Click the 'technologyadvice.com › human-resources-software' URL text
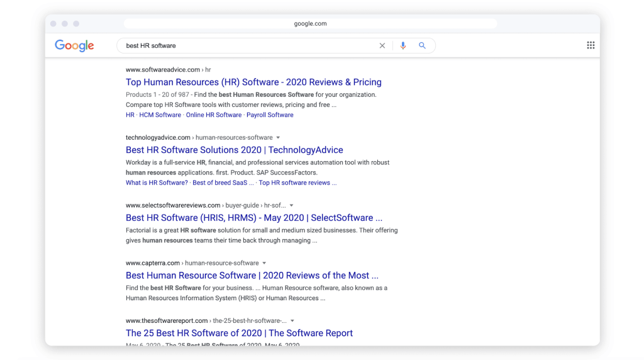644x360 pixels. click(x=199, y=138)
